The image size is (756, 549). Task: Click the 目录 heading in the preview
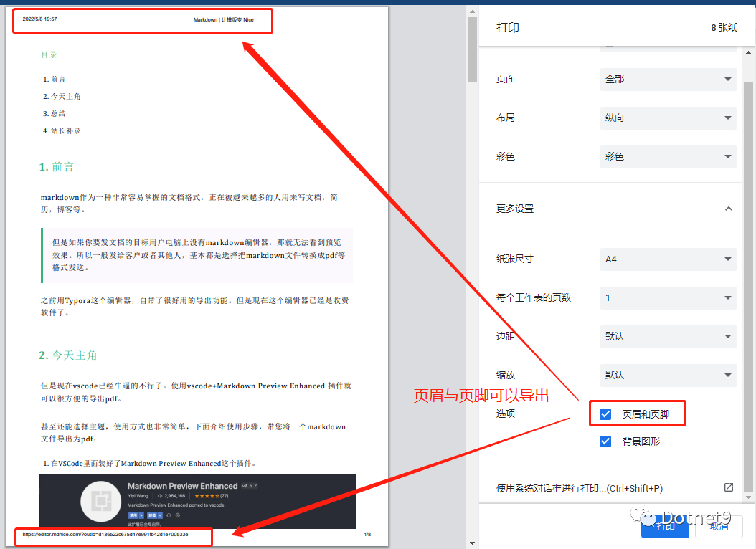point(49,54)
